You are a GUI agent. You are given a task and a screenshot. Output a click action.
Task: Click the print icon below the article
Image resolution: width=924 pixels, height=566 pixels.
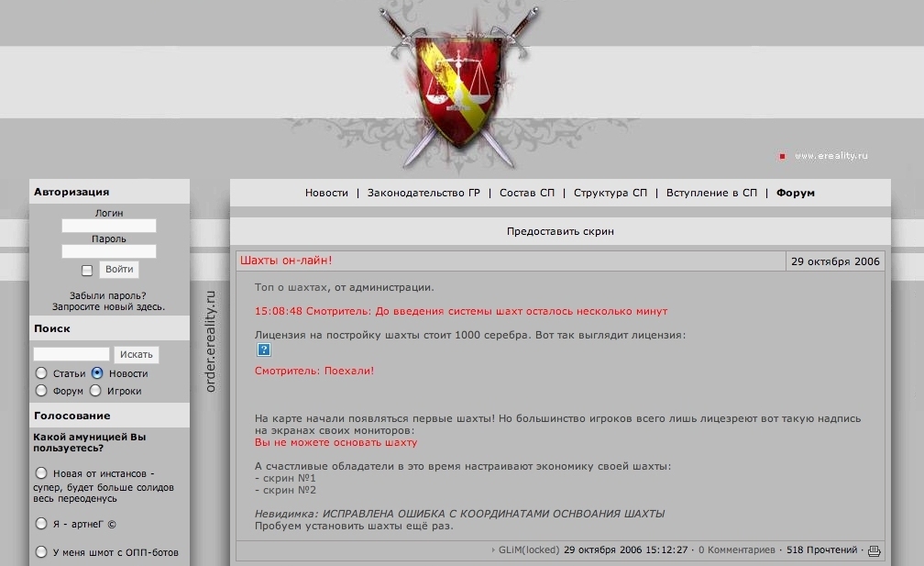[874, 550]
